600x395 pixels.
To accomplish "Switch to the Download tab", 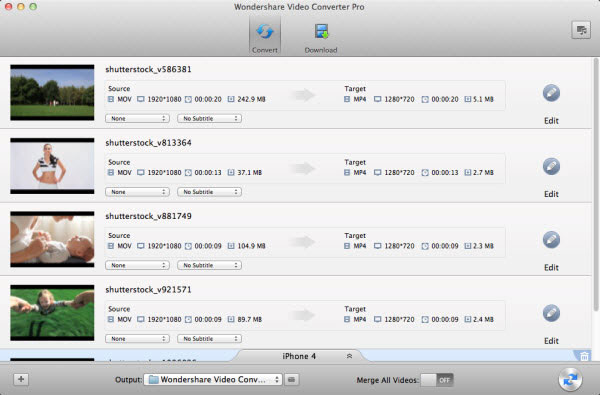I will [321, 38].
